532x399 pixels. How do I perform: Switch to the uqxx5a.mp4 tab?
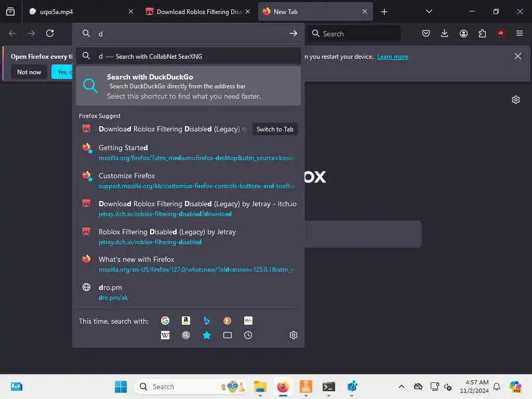(81, 11)
